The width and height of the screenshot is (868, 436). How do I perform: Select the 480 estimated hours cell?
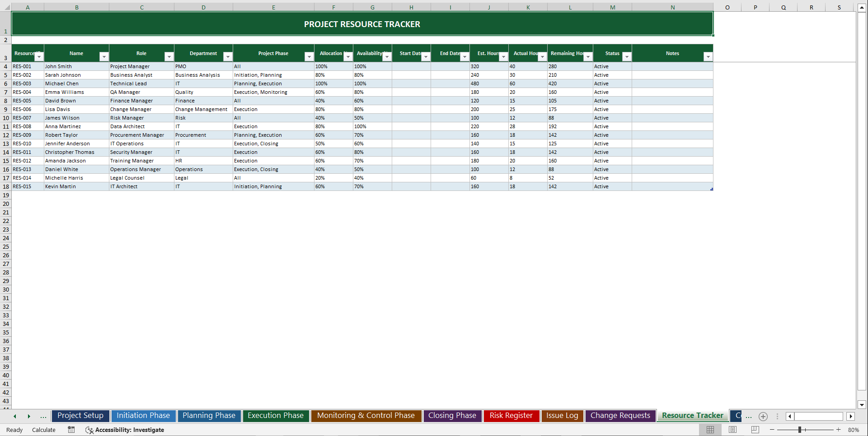coord(489,83)
